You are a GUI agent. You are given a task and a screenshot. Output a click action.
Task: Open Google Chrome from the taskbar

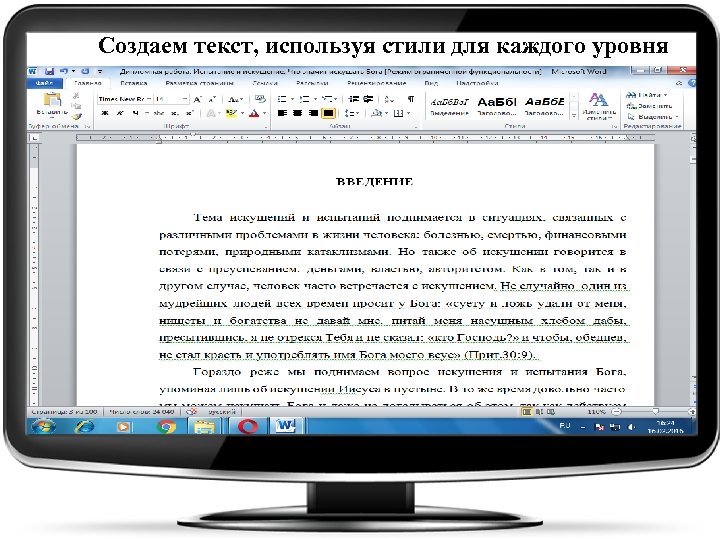[x=166, y=427]
